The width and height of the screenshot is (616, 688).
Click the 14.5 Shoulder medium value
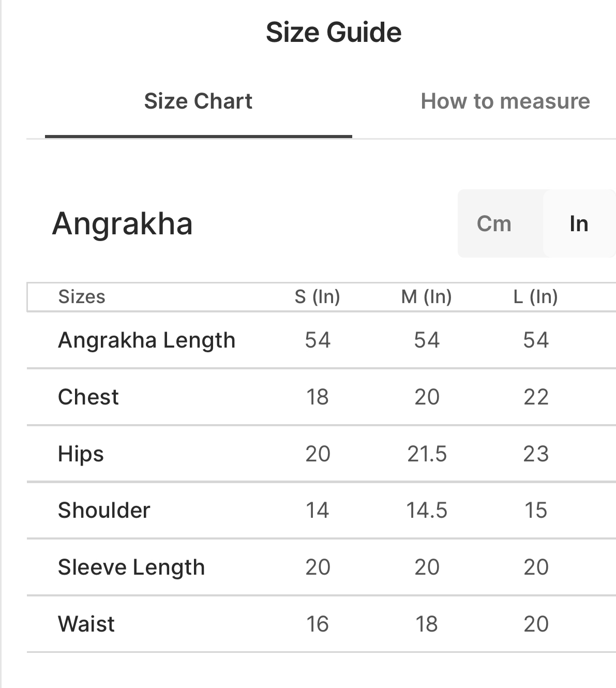click(427, 511)
